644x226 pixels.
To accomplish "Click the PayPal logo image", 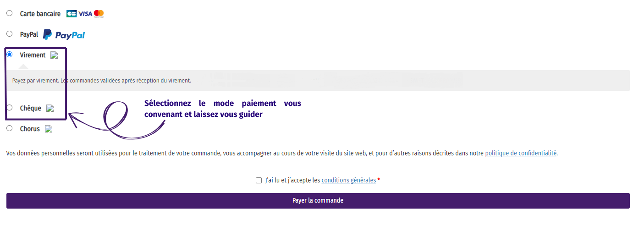I will tap(64, 34).
